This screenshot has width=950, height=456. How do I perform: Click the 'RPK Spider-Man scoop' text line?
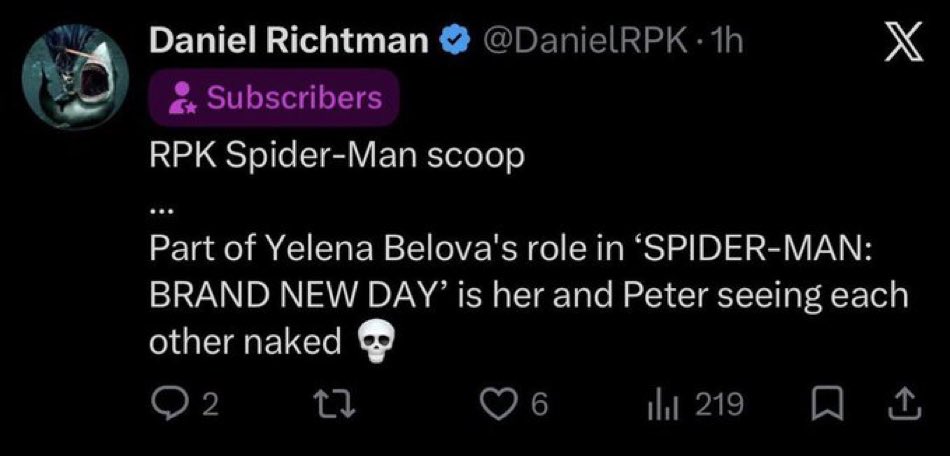(336, 157)
